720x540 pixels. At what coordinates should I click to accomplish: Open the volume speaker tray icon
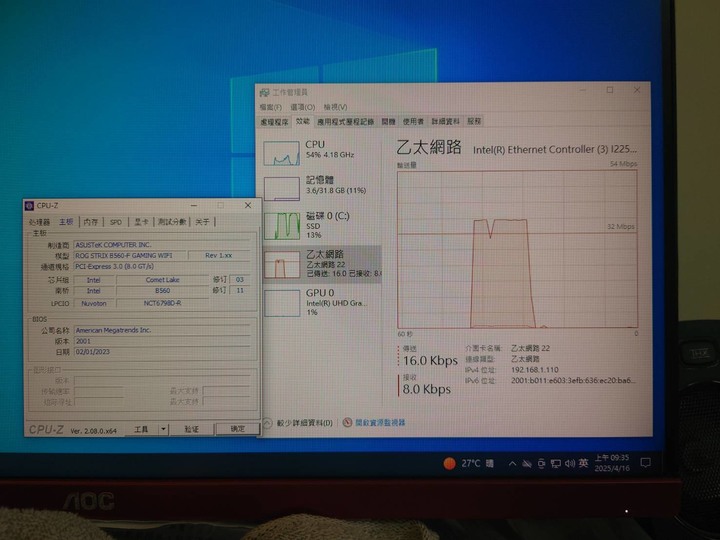570,464
